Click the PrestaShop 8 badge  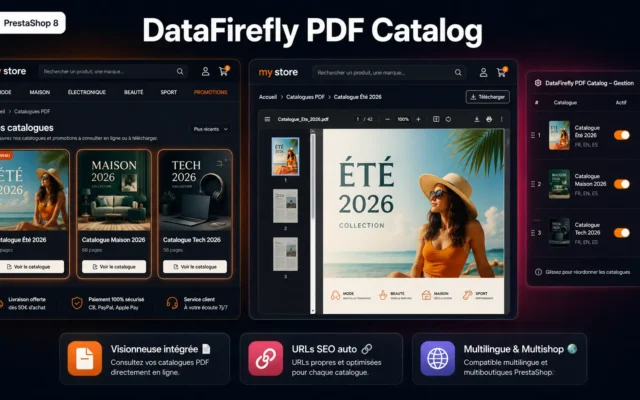point(32,23)
